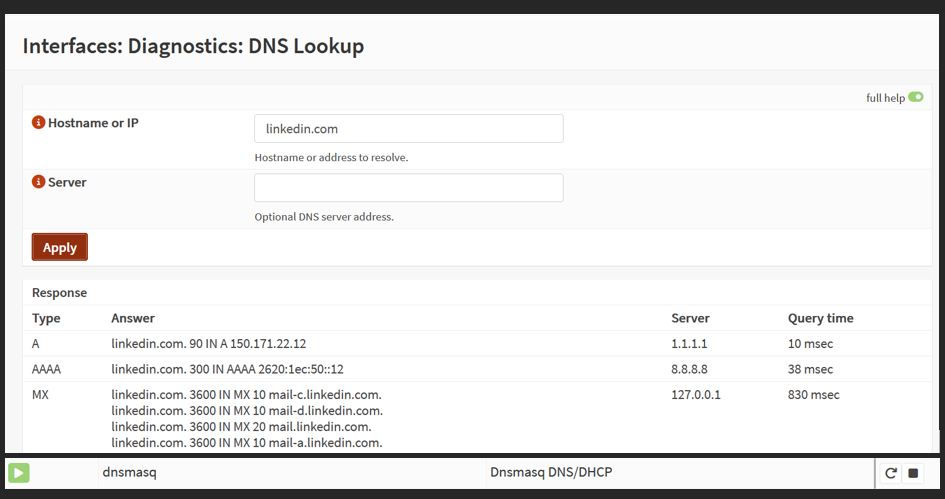Stop the dnsmasq service
Viewport: 945px width, 499px height.
coord(914,473)
